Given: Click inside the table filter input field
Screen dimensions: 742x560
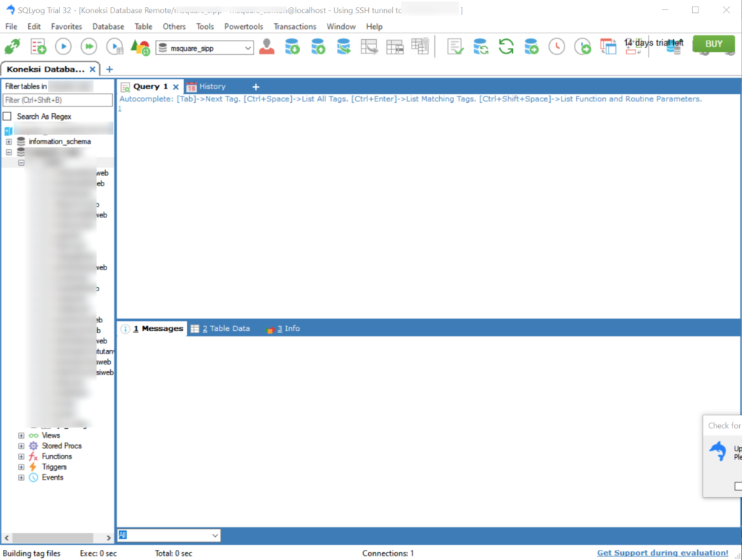Looking at the screenshot, I should pyautogui.click(x=57, y=100).
